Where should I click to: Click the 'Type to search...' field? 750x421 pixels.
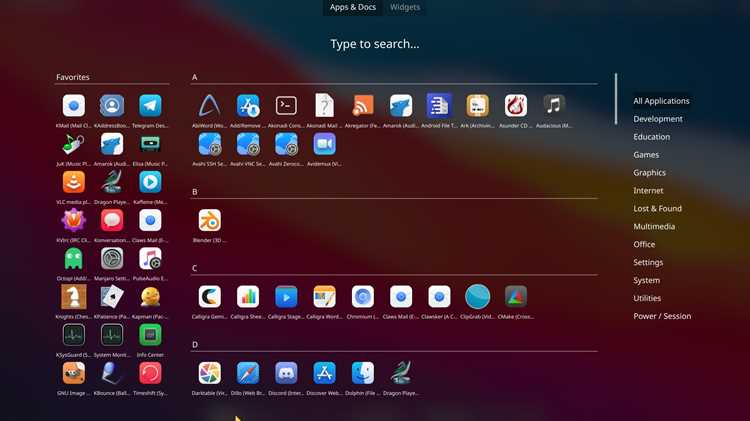375,44
